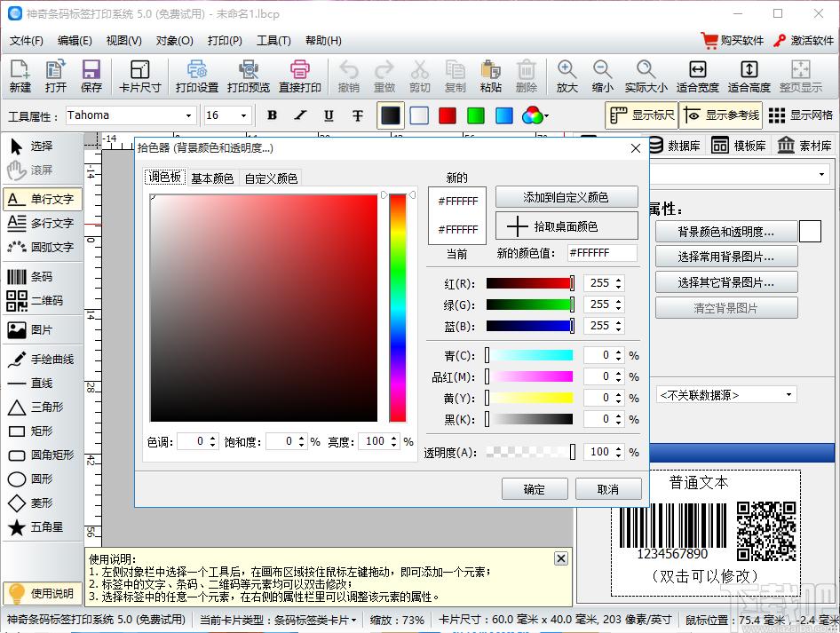Select the 手绘曲线 freehand curve tool
Image resolution: width=840 pixels, height=633 pixels.
coord(41,359)
